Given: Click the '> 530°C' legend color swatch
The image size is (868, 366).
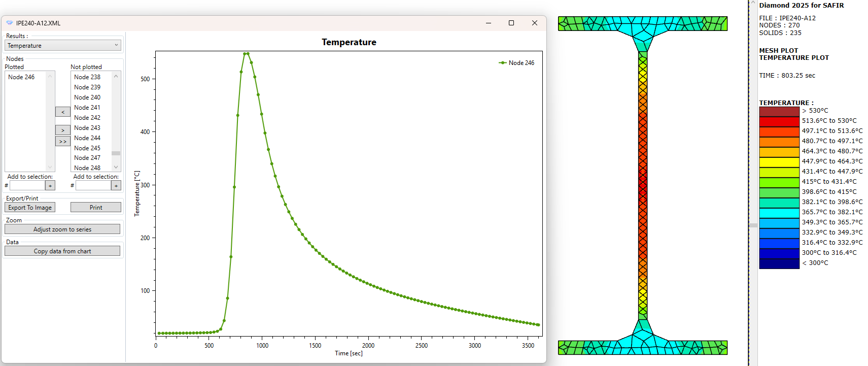Looking at the screenshot, I should point(779,111).
